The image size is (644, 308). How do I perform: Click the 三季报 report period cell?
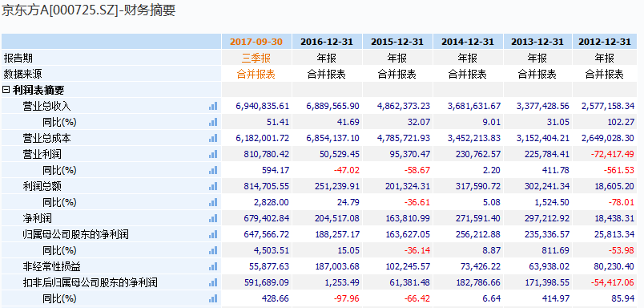coord(256,58)
